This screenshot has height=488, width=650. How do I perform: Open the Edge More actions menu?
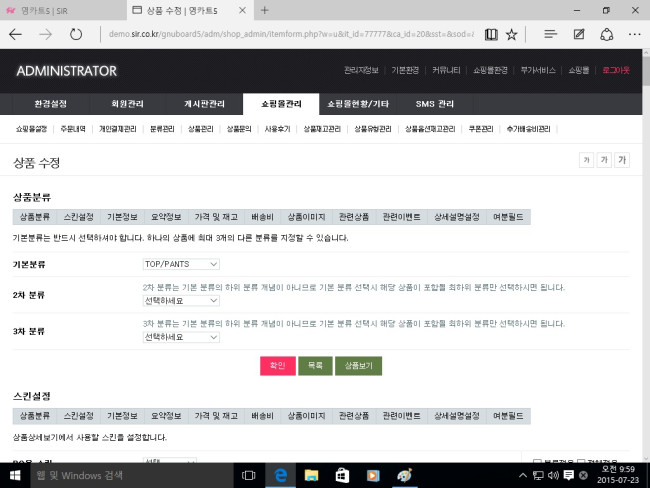click(633, 34)
